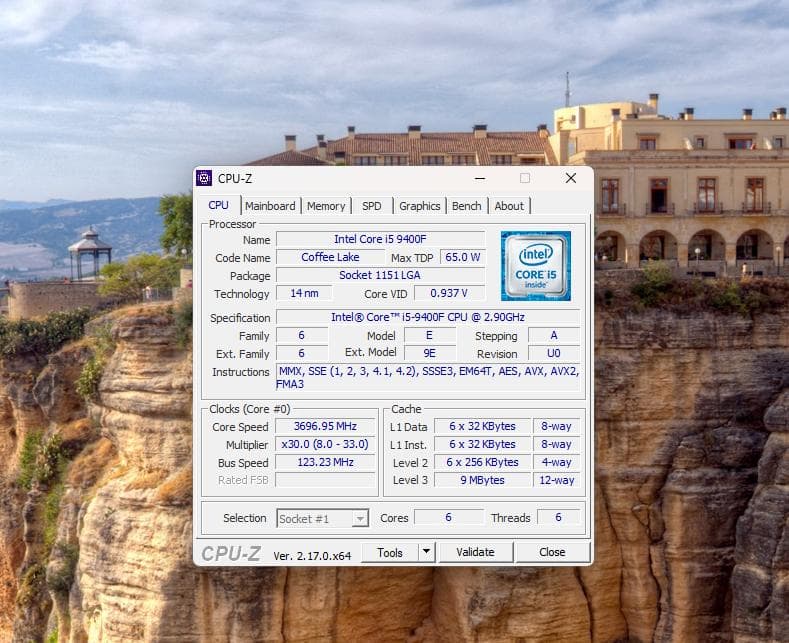Image resolution: width=789 pixels, height=643 pixels.
Task: Select the Graphics tab
Action: tap(419, 206)
